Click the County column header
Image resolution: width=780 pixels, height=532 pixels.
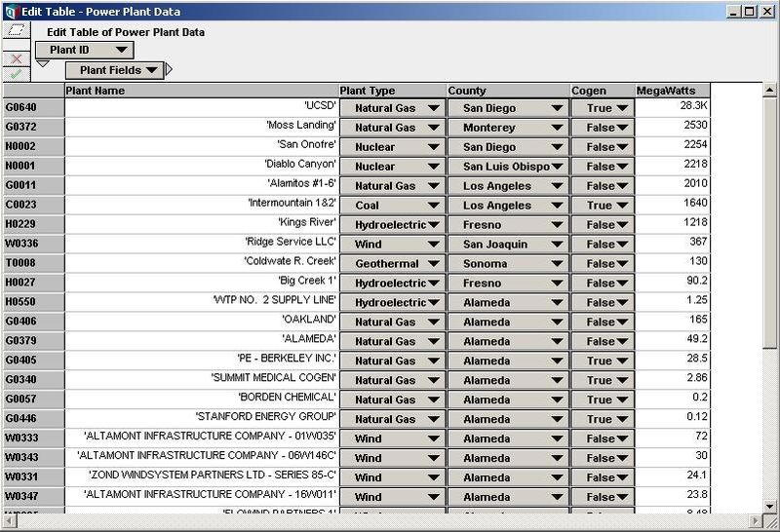(x=508, y=91)
